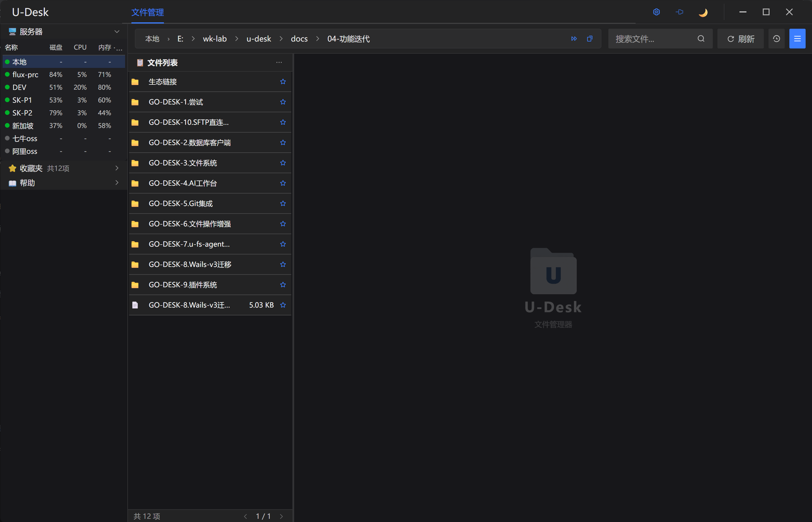Star the GO-DESK-2.数据库客户端 folder
The width and height of the screenshot is (812, 522).
coord(283,143)
